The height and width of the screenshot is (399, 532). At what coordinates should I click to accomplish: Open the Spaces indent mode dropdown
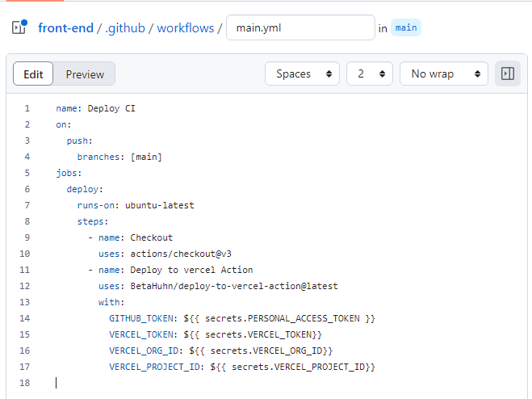tap(302, 73)
